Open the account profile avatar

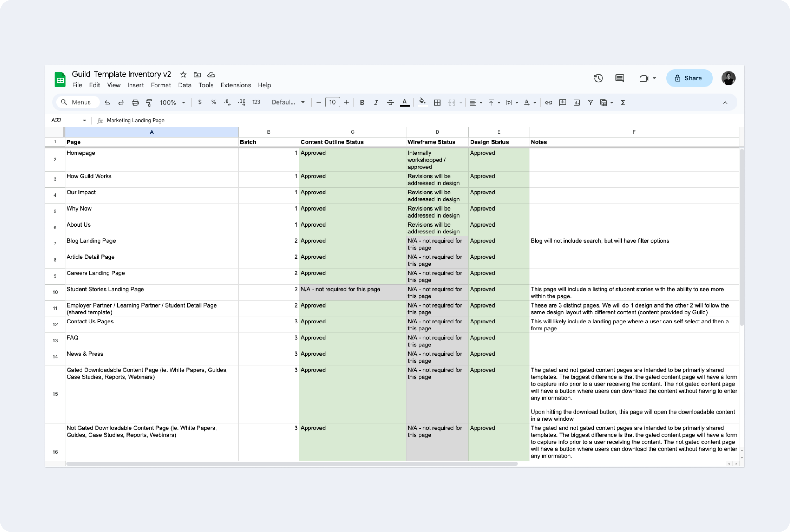tap(728, 78)
